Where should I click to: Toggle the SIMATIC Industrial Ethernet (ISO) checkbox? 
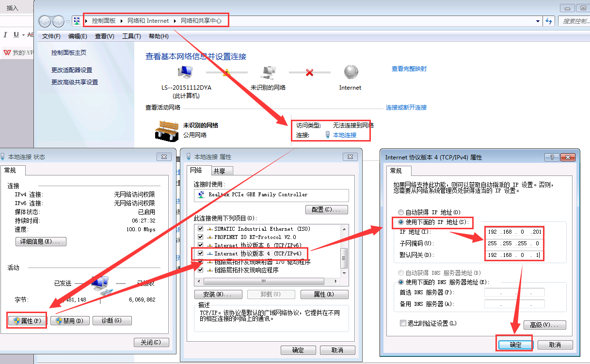click(200, 229)
